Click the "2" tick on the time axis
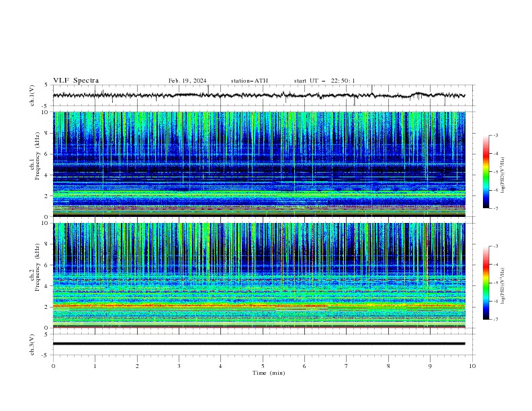The width and height of the screenshot is (532, 411). 137,366
